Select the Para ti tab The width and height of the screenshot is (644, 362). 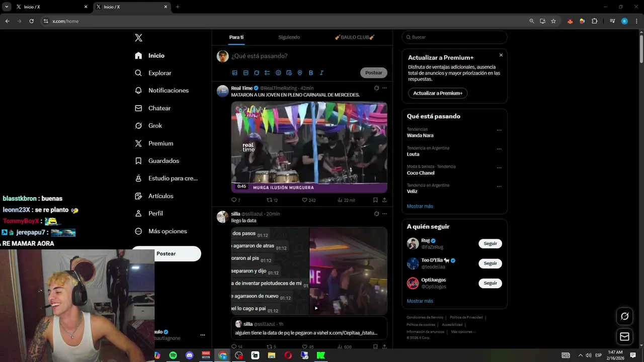(x=236, y=37)
